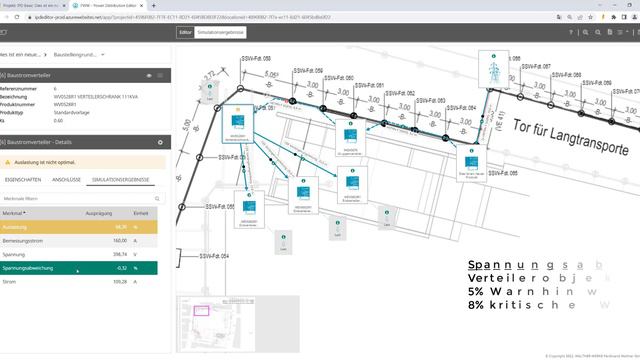Image resolution: width=640 pixels, height=360 pixels.
Task: Select Endverteiler node near SSW-Fdt. 055
Action: tap(249, 209)
